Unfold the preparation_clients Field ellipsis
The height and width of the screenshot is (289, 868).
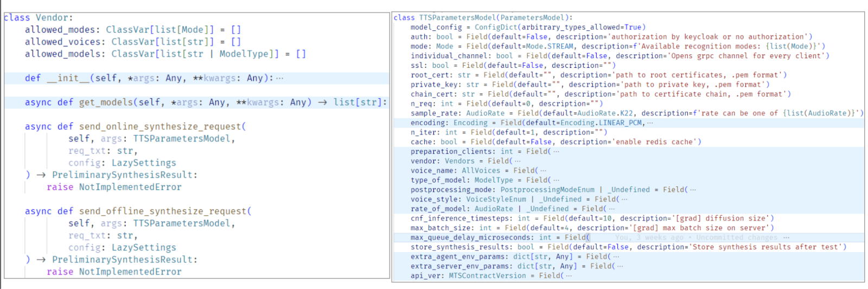(556, 152)
